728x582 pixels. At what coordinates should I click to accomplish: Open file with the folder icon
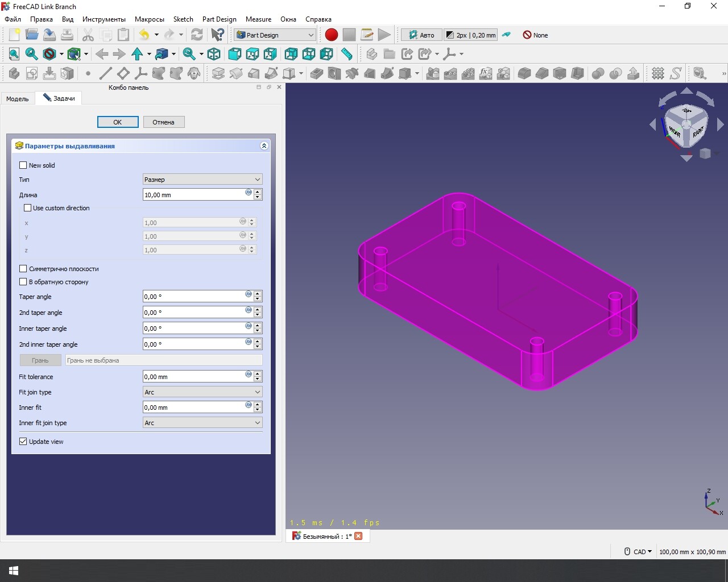click(32, 35)
